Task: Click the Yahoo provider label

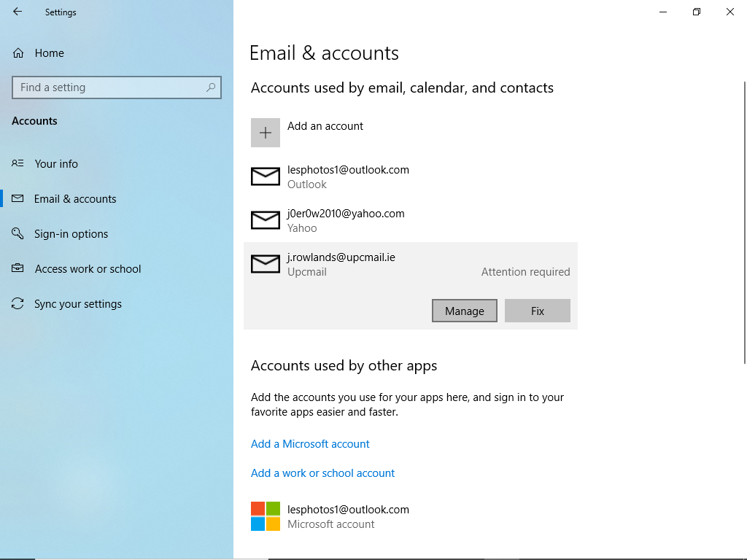Action: [x=302, y=228]
